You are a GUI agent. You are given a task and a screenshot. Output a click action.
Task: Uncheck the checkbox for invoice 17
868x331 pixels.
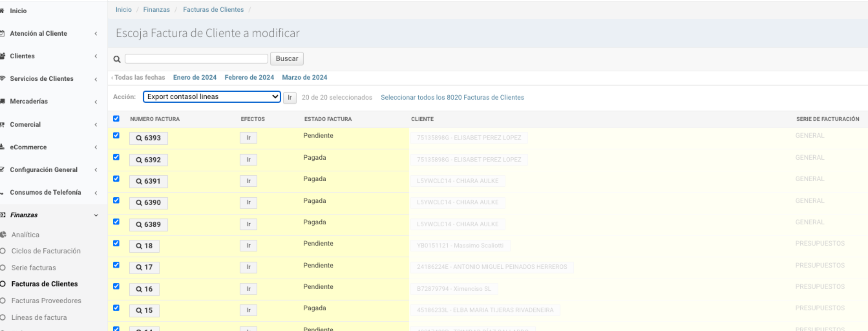pos(116,265)
